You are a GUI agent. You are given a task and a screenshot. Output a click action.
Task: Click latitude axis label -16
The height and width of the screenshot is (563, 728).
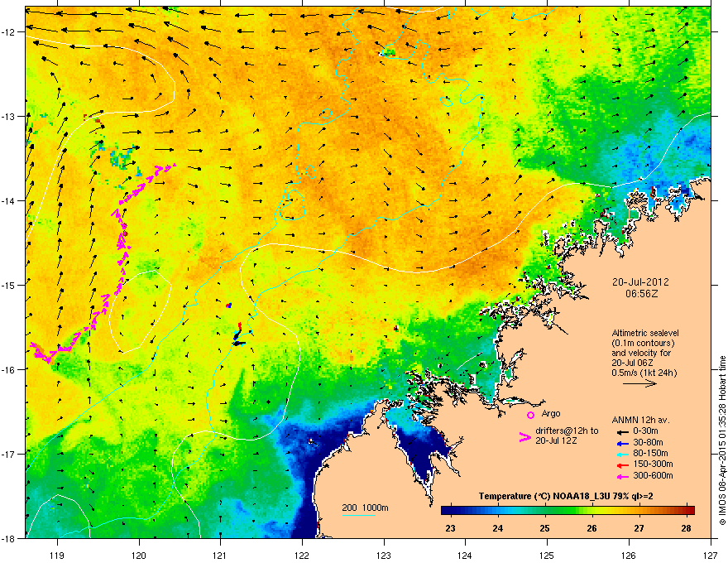9,369
